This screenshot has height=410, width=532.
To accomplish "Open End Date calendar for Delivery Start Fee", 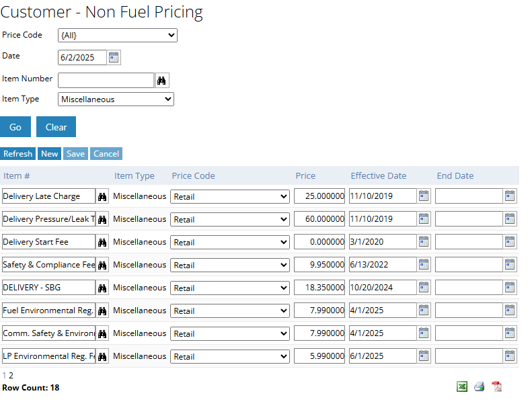I will pos(510,242).
